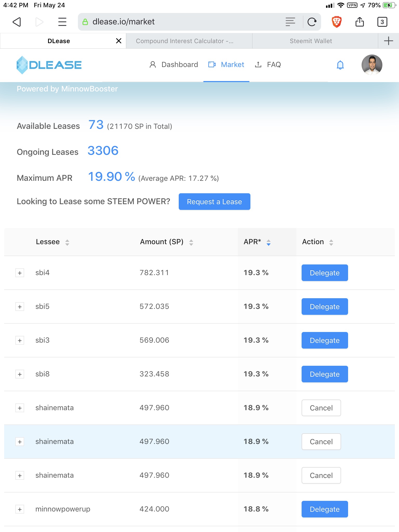The height and width of the screenshot is (532, 399).
Task: Delegate to sbi3 lease
Action: (x=325, y=340)
